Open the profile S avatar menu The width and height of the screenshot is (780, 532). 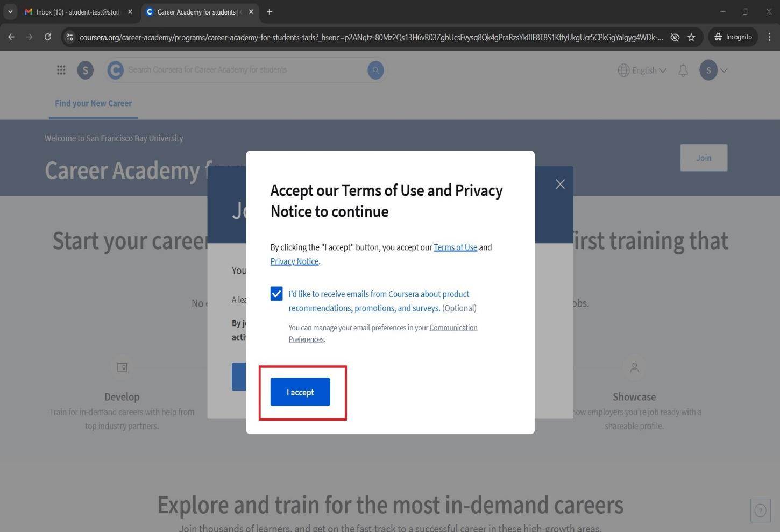pyautogui.click(x=713, y=70)
